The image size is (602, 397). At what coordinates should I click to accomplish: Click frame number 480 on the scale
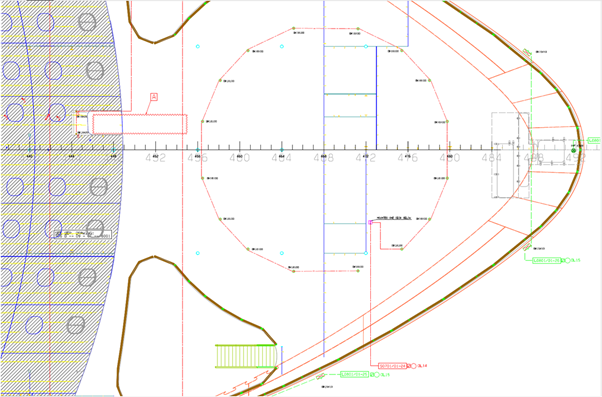(450, 158)
